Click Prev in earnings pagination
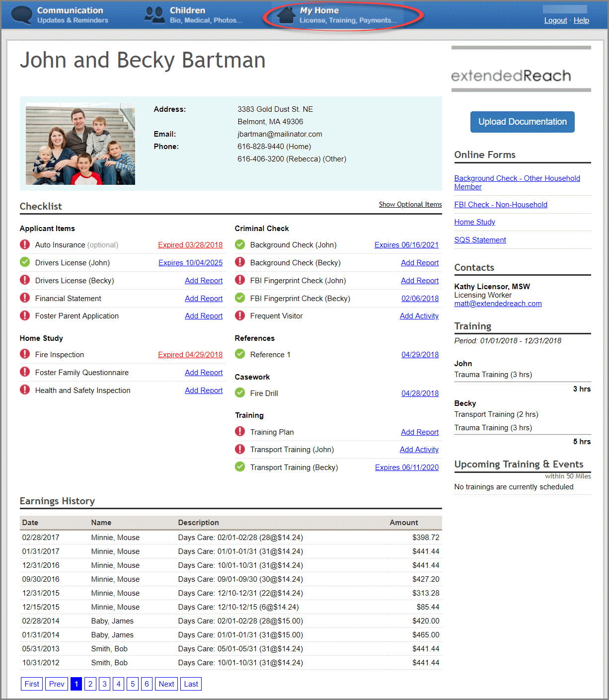This screenshot has width=609, height=700. (x=57, y=684)
